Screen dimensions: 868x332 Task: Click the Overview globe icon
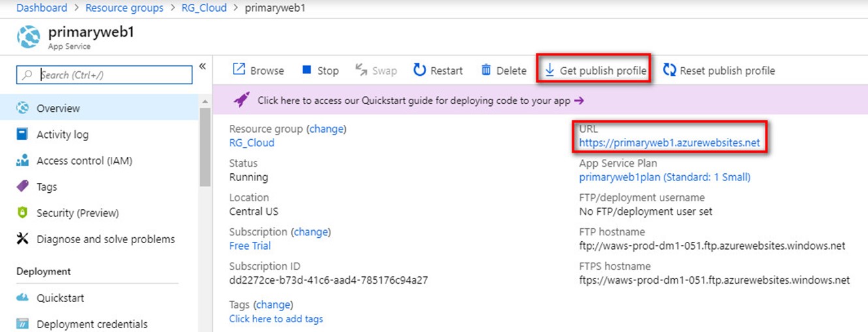(23, 108)
